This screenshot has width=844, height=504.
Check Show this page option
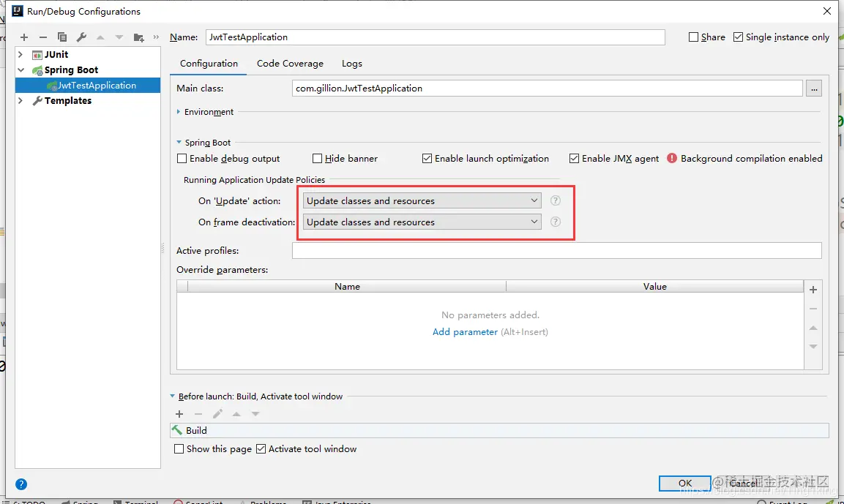tap(179, 448)
